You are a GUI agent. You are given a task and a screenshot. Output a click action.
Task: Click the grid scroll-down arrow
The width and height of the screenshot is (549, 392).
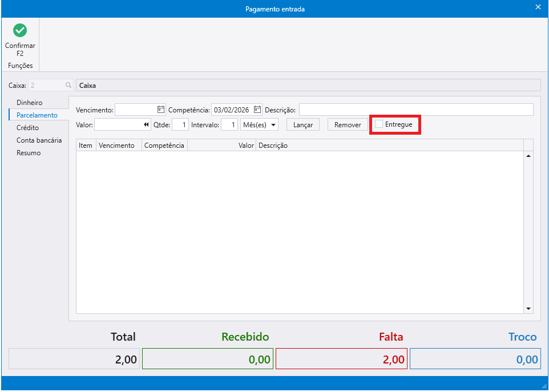point(528,309)
